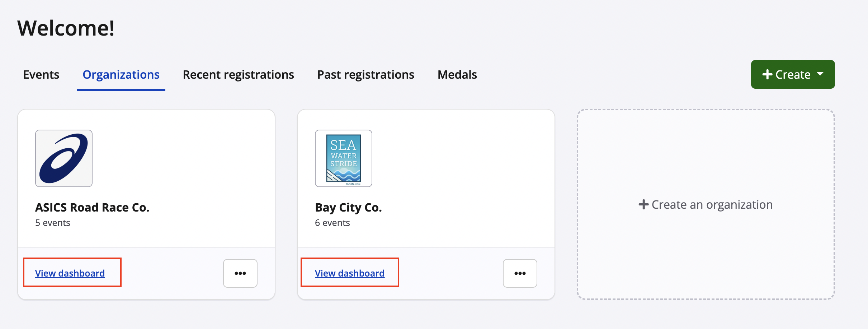Open the ASICS Road Race Co. more options menu
The width and height of the screenshot is (868, 329).
tap(240, 273)
